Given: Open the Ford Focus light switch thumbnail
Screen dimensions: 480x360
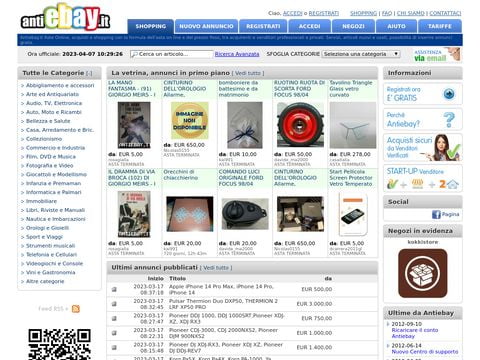Looking at the screenshot, I should click(x=245, y=214).
